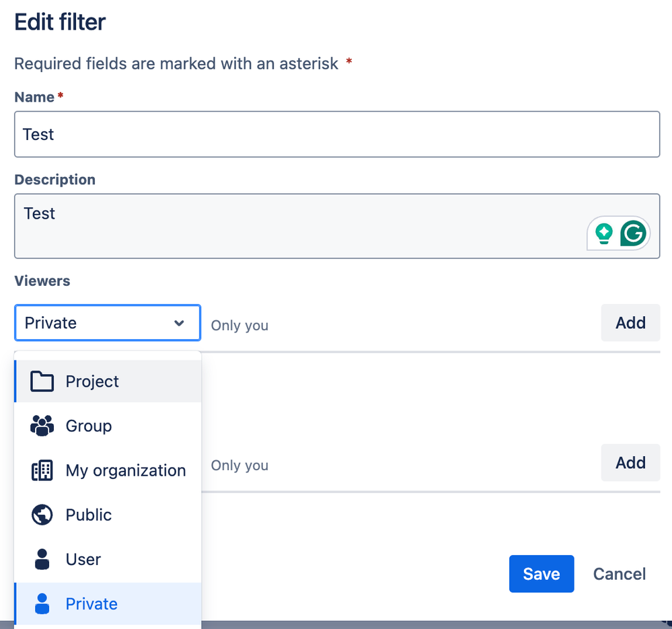Click the people icon beside Group

point(42,426)
